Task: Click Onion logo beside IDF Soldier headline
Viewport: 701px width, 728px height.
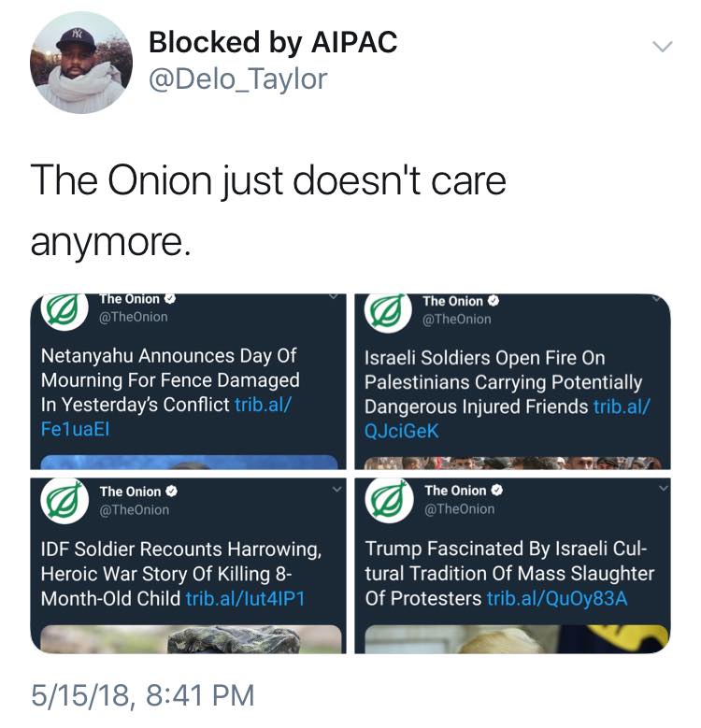Action: point(61,502)
